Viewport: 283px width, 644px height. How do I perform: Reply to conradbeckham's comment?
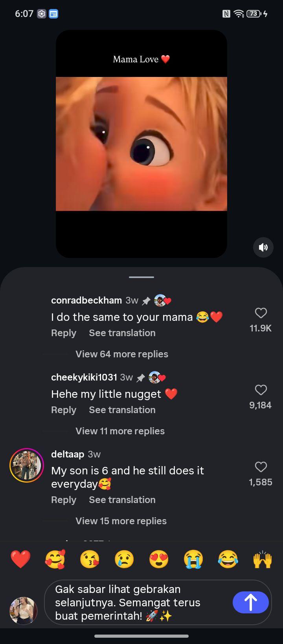click(x=64, y=333)
